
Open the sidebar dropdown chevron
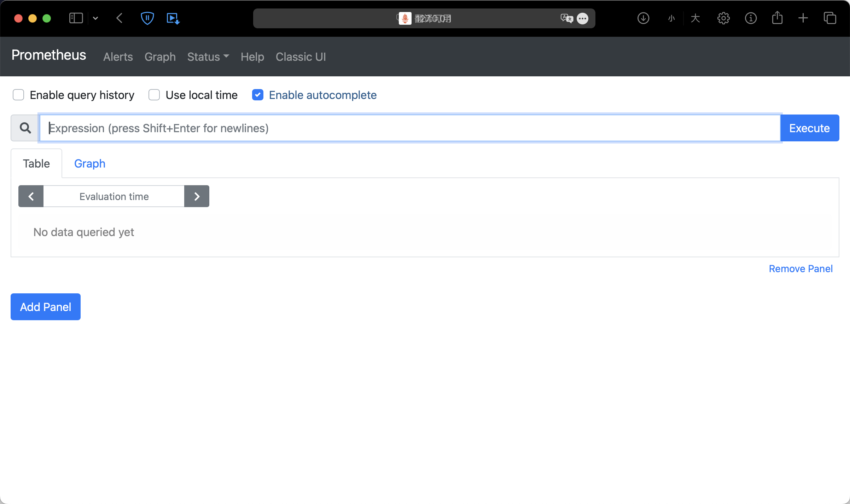pos(95,18)
